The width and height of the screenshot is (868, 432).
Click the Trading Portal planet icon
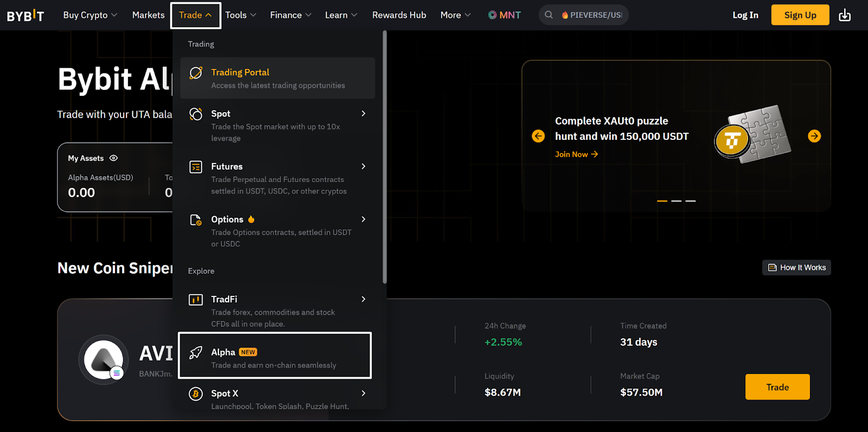[196, 73]
